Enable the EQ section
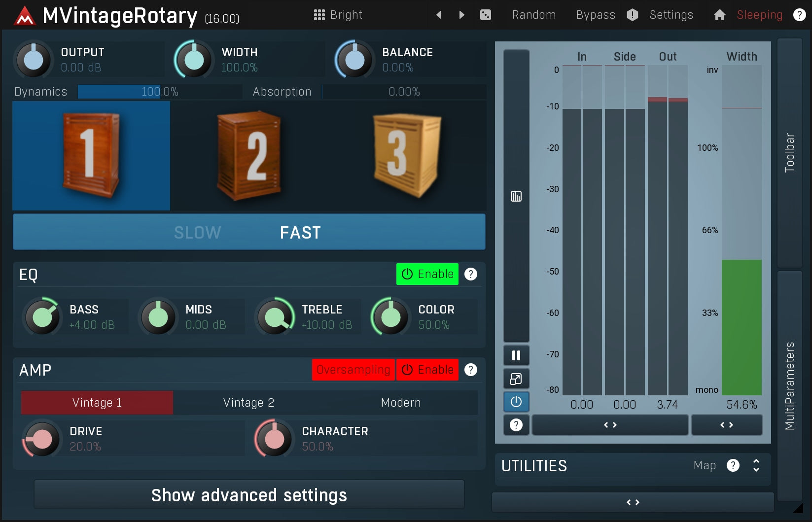 427,274
